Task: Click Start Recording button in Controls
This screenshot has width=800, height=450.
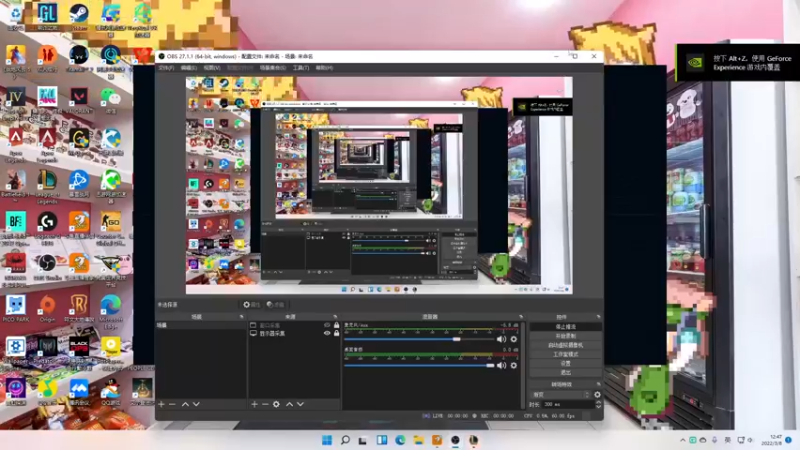Action: click(565, 336)
